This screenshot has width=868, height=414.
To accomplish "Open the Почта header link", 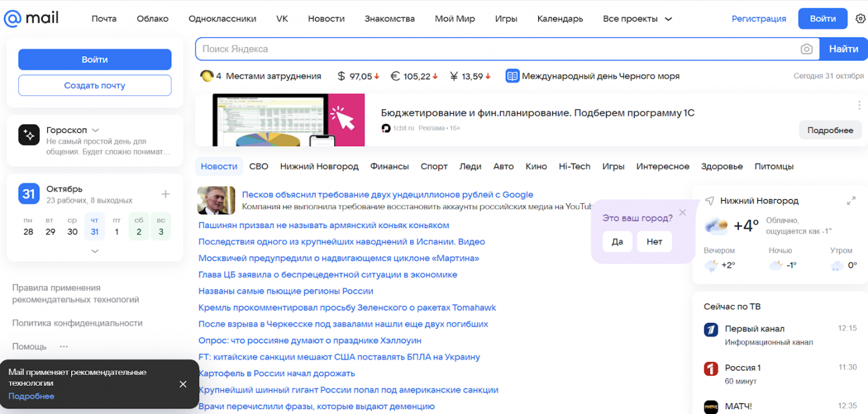I will point(104,19).
